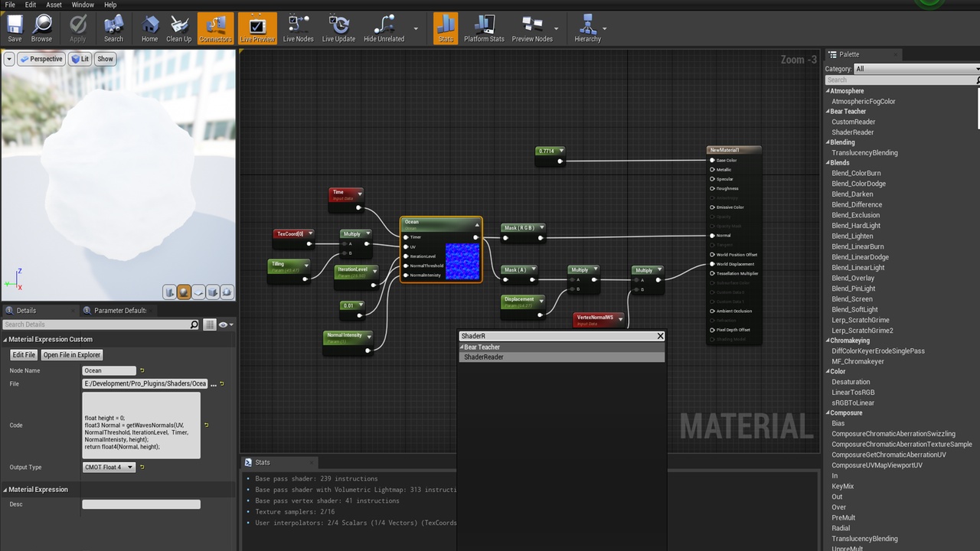The width and height of the screenshot is (980, 551).
Task: Select plane preview mesh in viewport
Action: (x=198, y=292)
